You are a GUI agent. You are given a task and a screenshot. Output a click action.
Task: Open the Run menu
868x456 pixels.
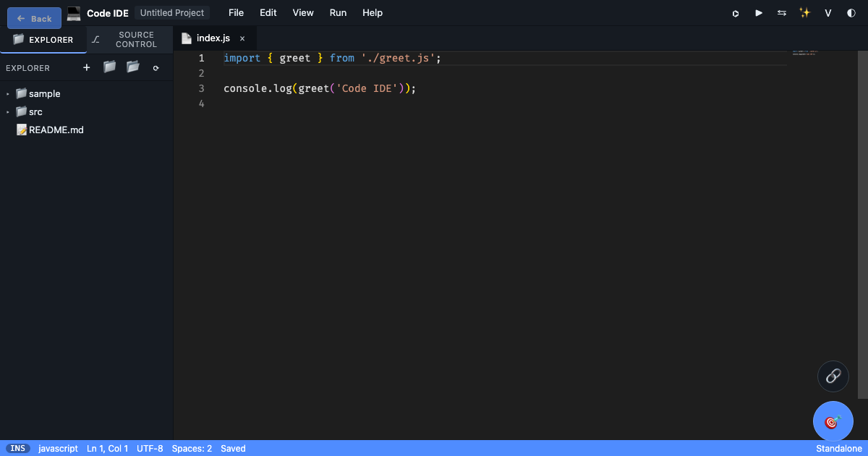[x=338, y=13]
